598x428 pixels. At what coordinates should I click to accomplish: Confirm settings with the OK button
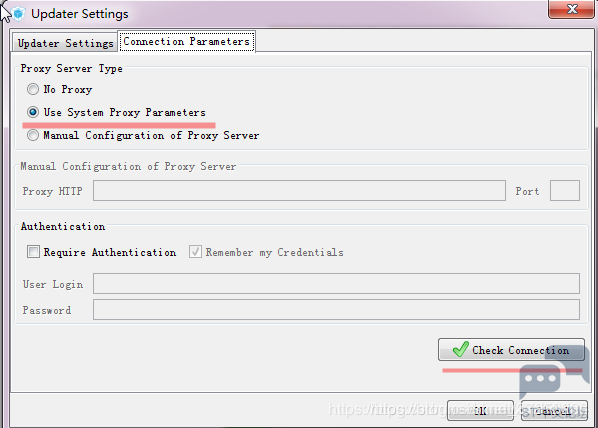480,410
